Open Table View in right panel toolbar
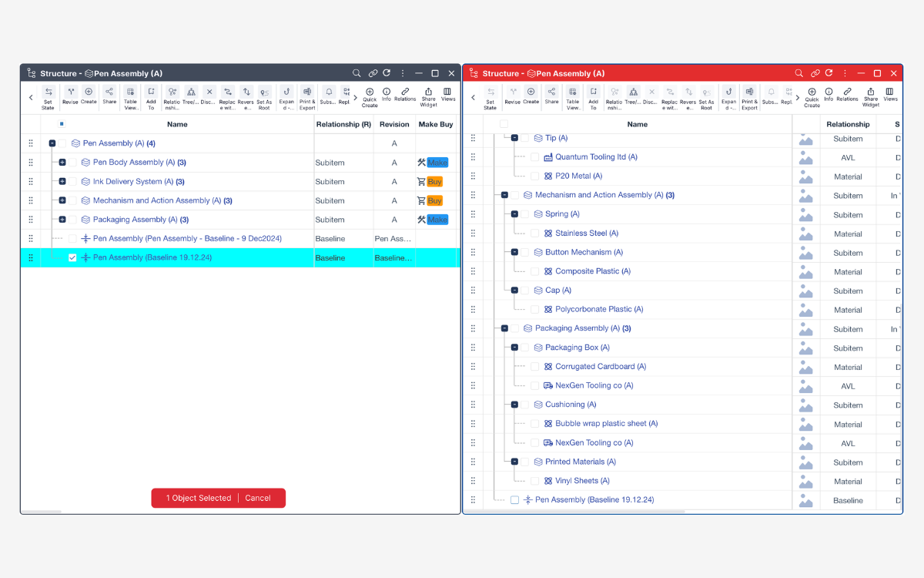The image size is (924, 578). (x=573, y=96)
